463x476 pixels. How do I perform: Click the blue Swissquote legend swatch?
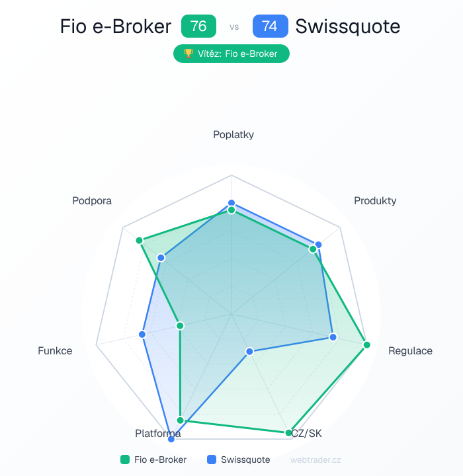[x=212, y=459]
